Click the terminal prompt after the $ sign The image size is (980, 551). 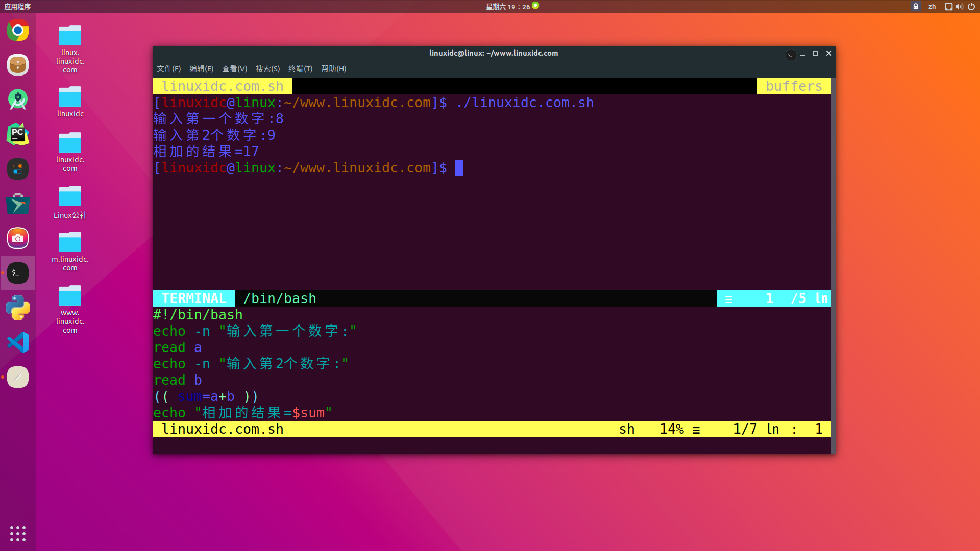point(459,168)
